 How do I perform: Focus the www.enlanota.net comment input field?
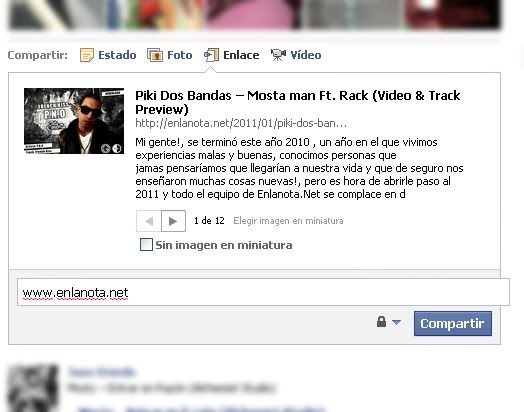(263, 292)
